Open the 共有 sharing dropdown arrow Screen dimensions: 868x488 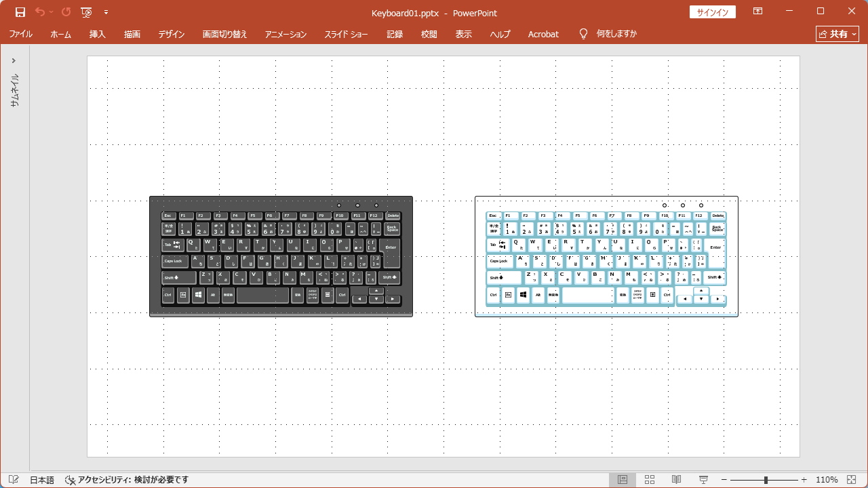click(x=854, y=33)
